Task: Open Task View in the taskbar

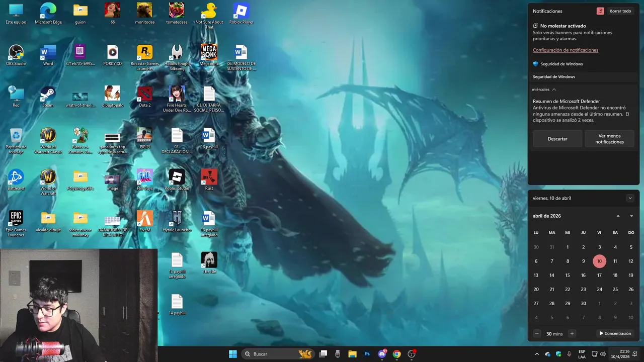Action: pyautogui.click(x=324, y=354)
